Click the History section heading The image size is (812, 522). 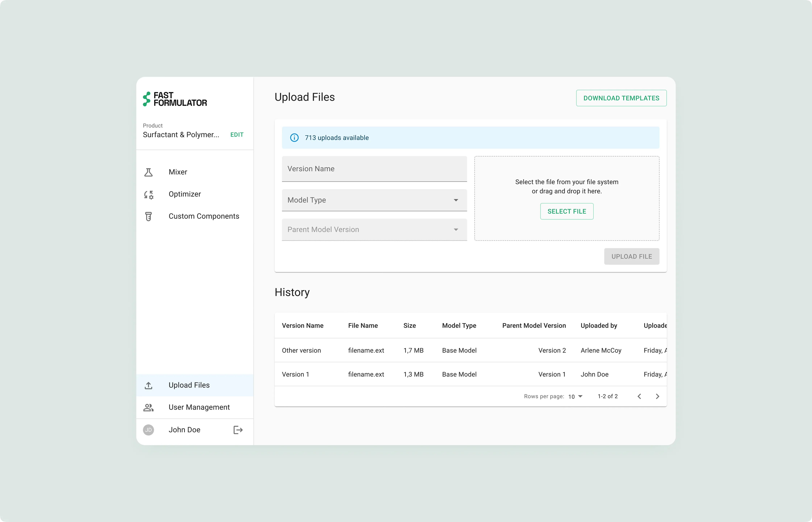coord(292,292)
